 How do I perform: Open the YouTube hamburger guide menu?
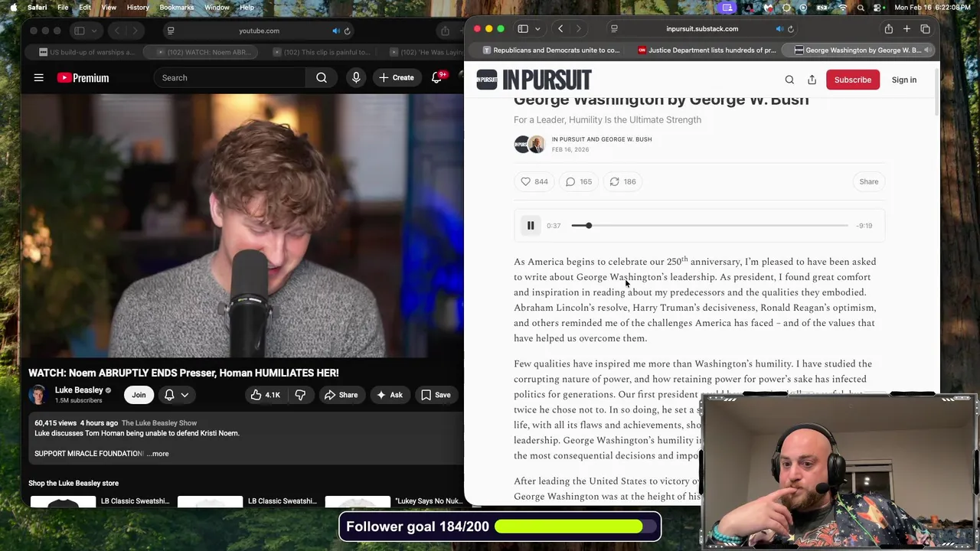pos(38,77)
